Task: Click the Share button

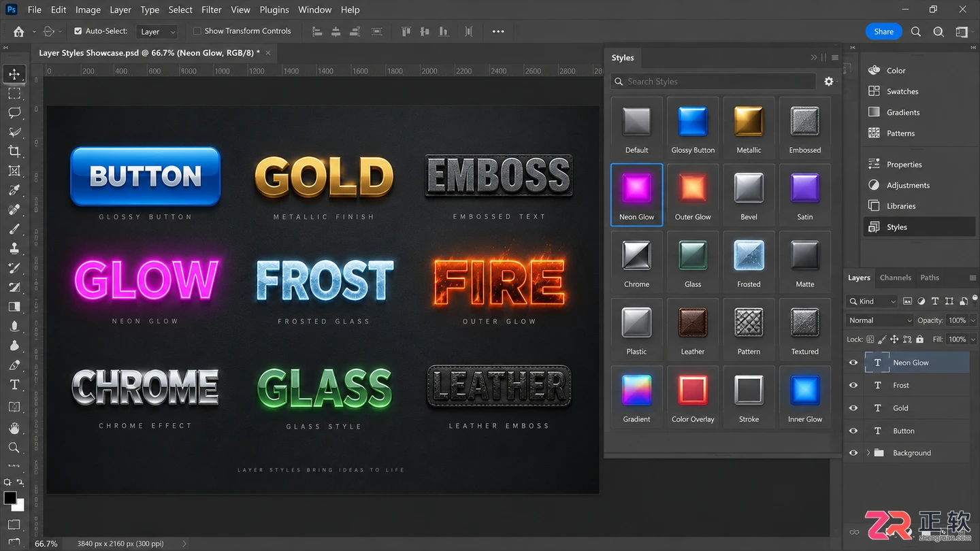Action: [884, 31]
